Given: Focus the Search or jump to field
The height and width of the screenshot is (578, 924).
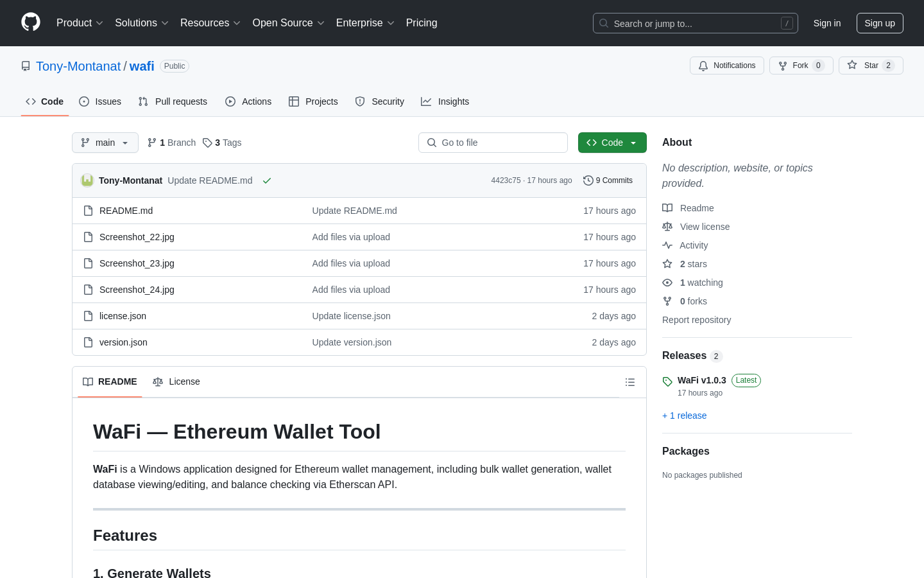Looking at the screenshot, I should click(696, 23).
